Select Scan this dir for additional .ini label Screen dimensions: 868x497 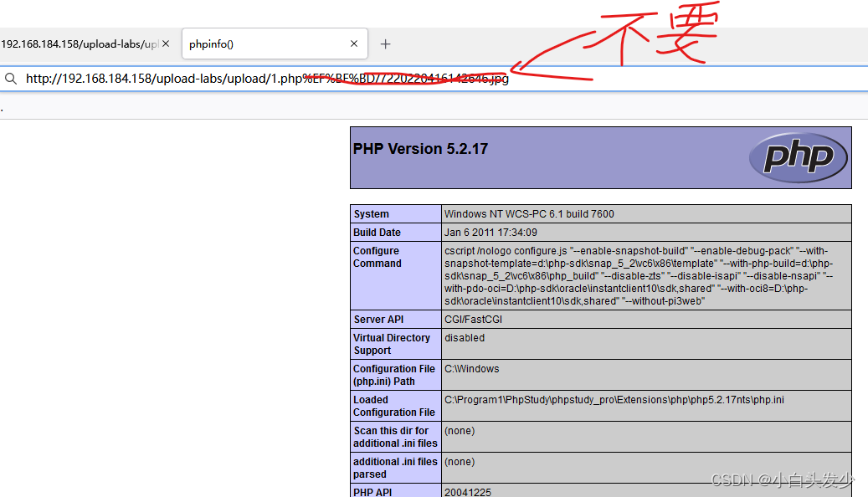coord(395,437)
